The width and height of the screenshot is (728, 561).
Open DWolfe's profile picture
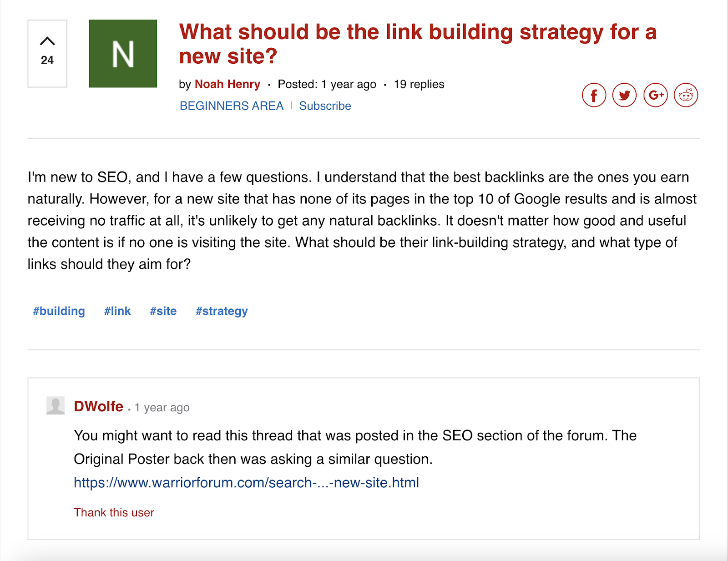55,407
